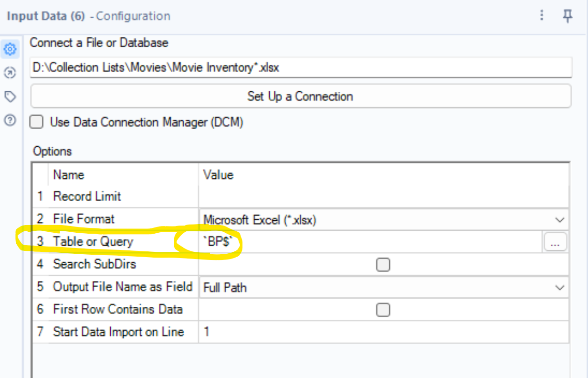The image size is (588, 378).
Task: Open the Configuration gear icon
Action: [10, 49]
